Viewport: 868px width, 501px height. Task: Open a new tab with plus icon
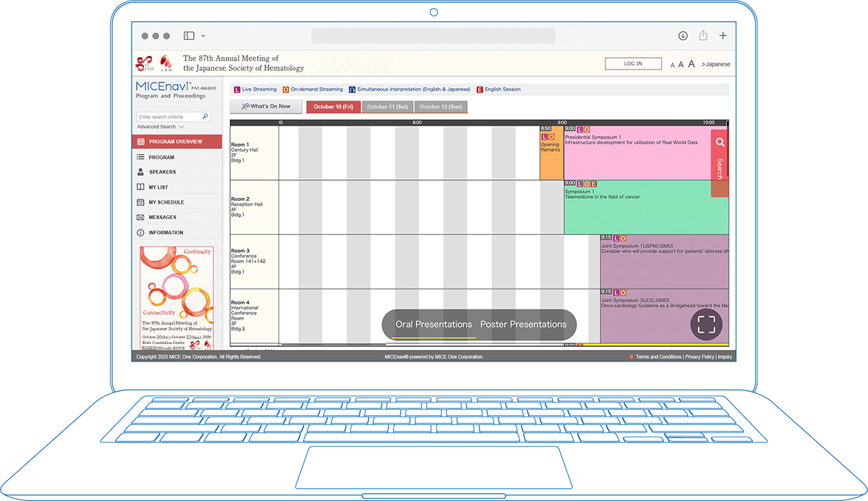pos(723,35)
